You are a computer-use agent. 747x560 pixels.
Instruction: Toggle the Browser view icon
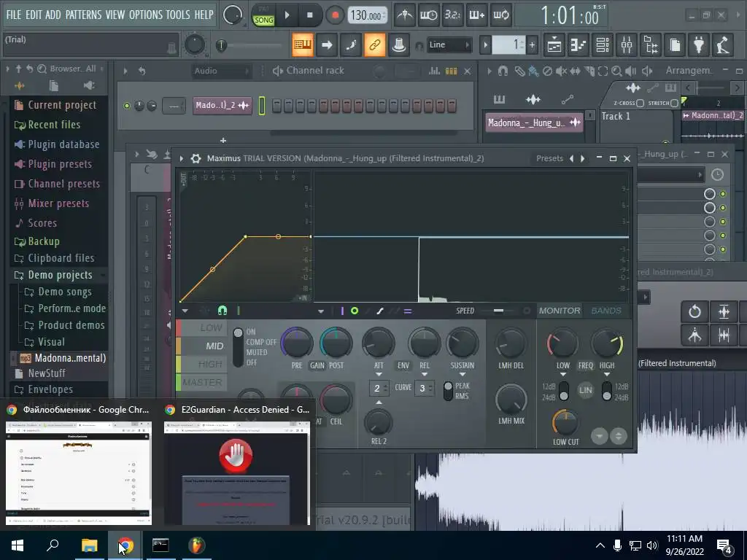(651, 44)
